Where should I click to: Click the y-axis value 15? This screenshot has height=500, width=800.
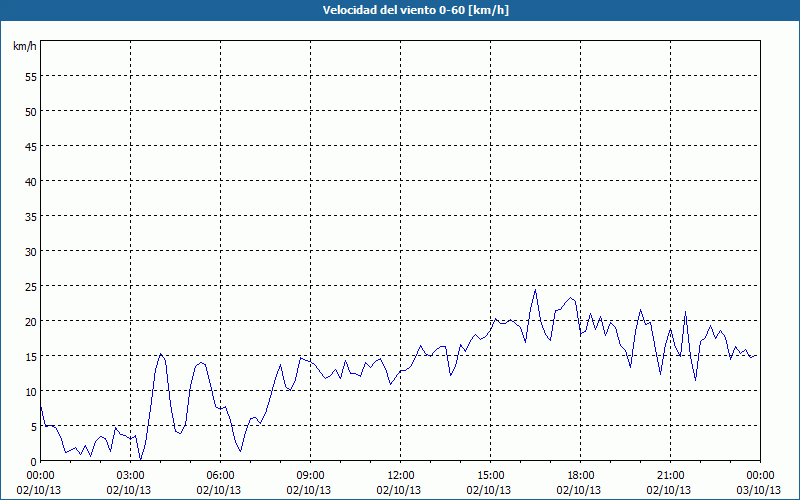pos(31,356)
